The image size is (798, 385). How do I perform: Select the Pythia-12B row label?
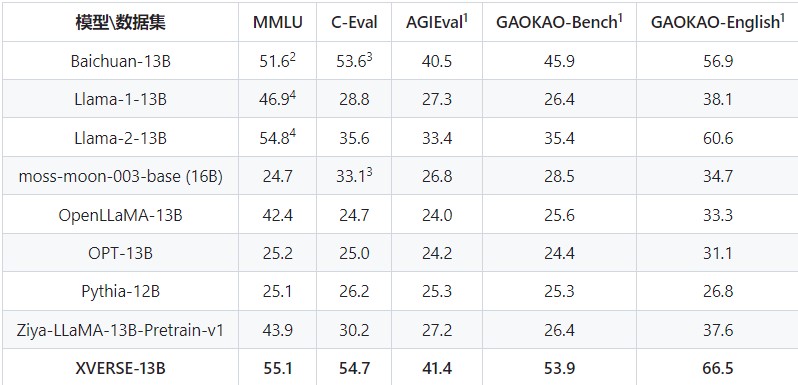point(121,291)
